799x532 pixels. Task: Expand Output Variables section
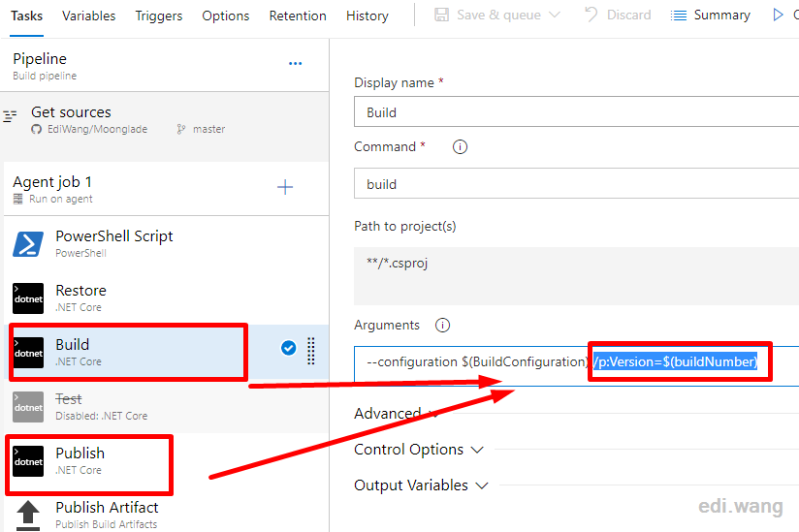coord(421,485)
